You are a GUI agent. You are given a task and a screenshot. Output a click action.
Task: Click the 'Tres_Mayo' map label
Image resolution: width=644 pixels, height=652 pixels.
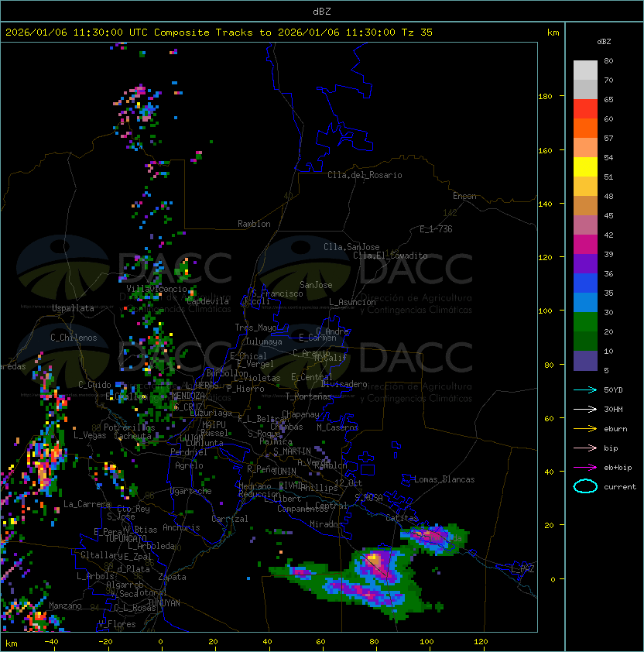[255, 328]
